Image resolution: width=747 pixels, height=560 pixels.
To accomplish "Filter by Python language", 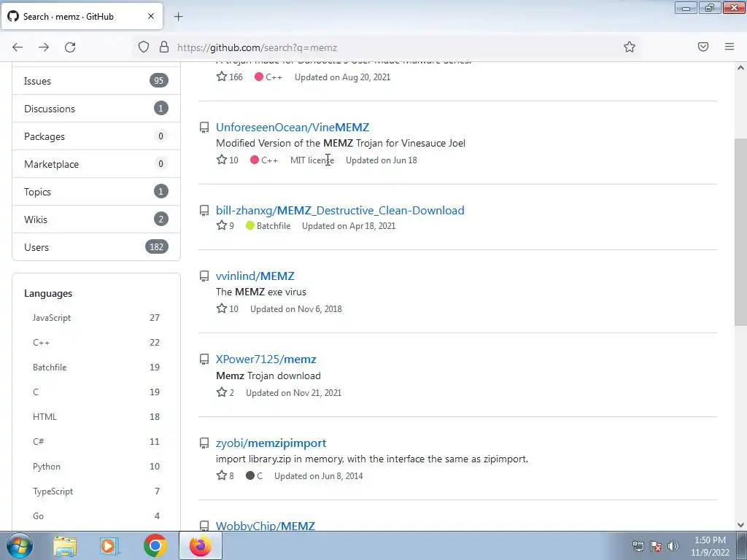I will point(96,466).
